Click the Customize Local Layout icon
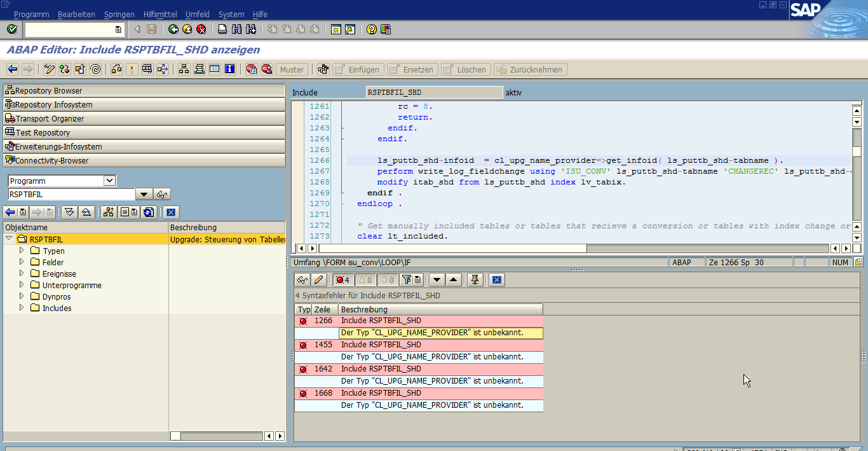This screenshot has width=868, height=451. coord(386,29)
